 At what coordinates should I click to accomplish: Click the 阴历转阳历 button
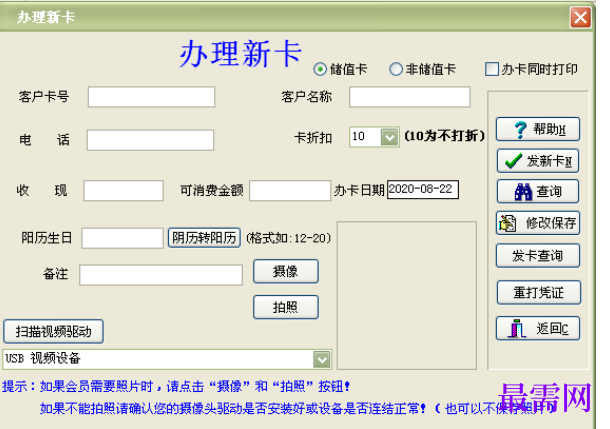click(204, 238)
